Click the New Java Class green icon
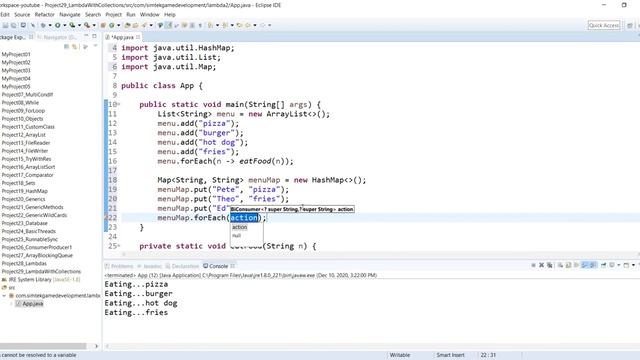The width and height of the screenshot is (640, 360). point(111,25)
